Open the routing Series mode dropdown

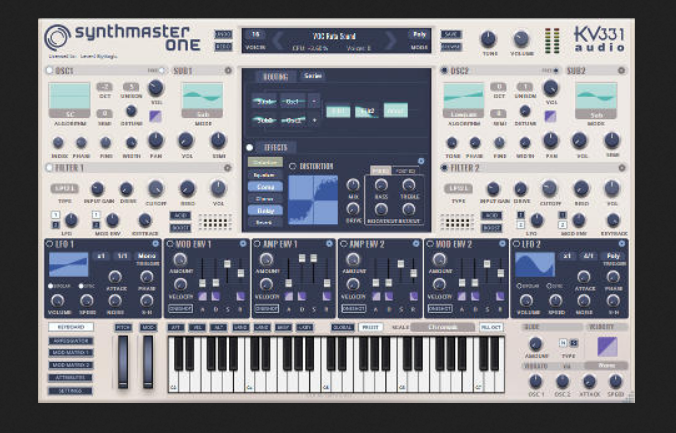(x=313, y=75)
